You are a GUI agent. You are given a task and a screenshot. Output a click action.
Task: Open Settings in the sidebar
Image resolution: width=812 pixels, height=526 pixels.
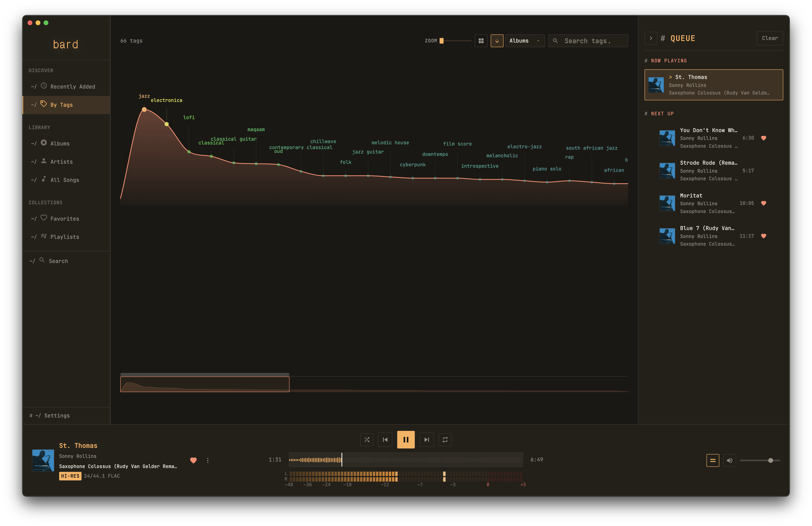[57, 416]
